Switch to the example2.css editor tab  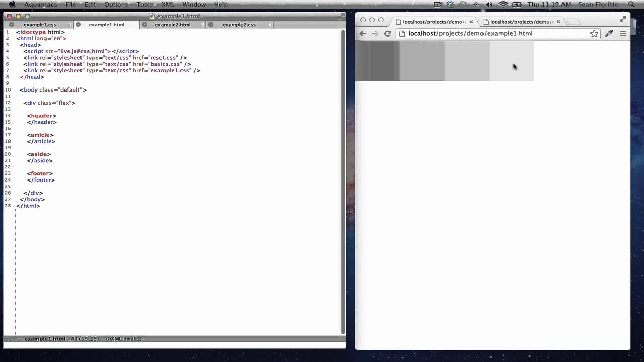click(x=239, y=25)
